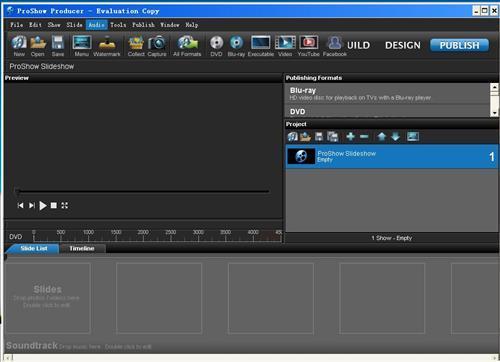Move the show down with the arrow icon
The image size is (500, 362).
pos(396,136)
